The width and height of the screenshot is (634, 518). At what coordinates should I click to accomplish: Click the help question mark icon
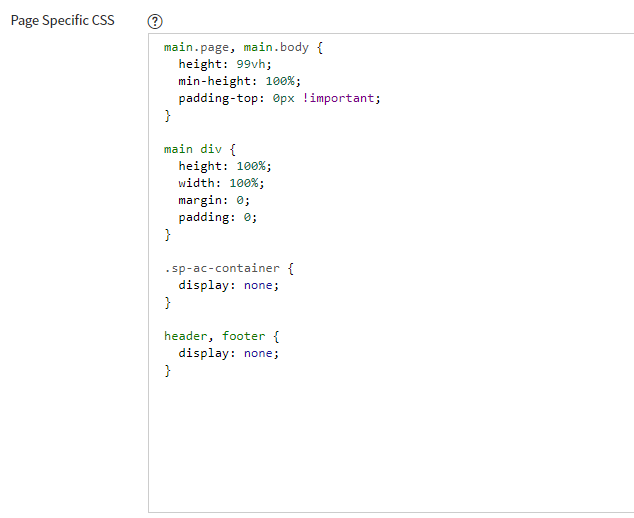click(155, 21)
